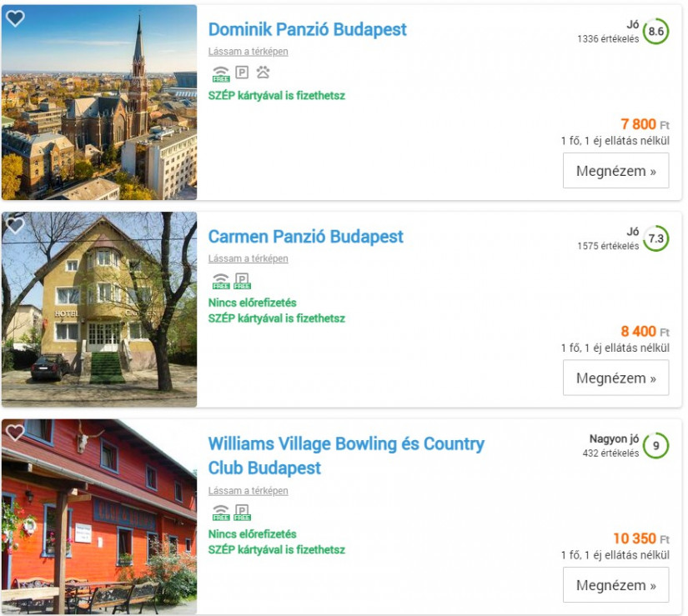Favorite Dominik Panzió with the heart icon

coord(15,18)
